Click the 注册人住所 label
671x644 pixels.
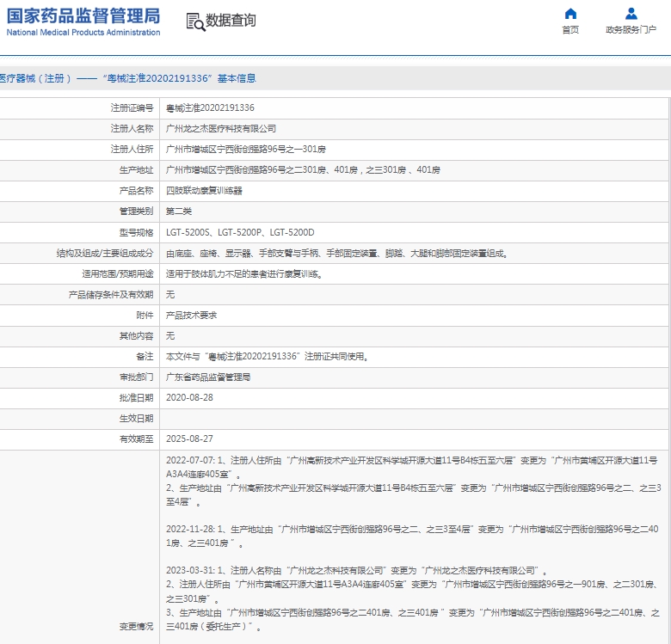tap(132, 150)
